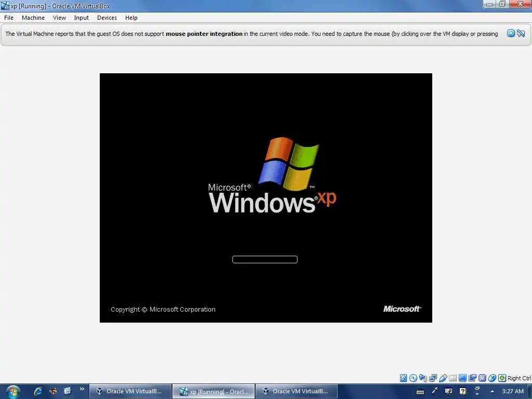
Task: Click the 3:27 AM taskbar clock
Action: click(x=513, y=391)
